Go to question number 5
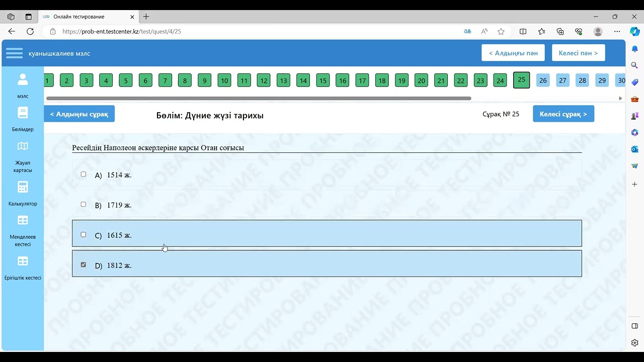Image resolution: width=644 pixels, height=362 pixels. pos(126,80)
